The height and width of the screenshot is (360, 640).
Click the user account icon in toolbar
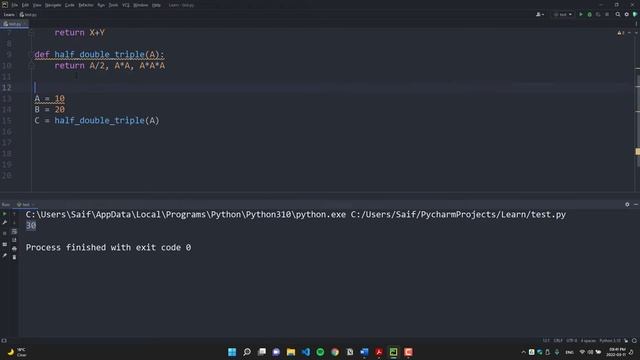(x=540, y=14)
